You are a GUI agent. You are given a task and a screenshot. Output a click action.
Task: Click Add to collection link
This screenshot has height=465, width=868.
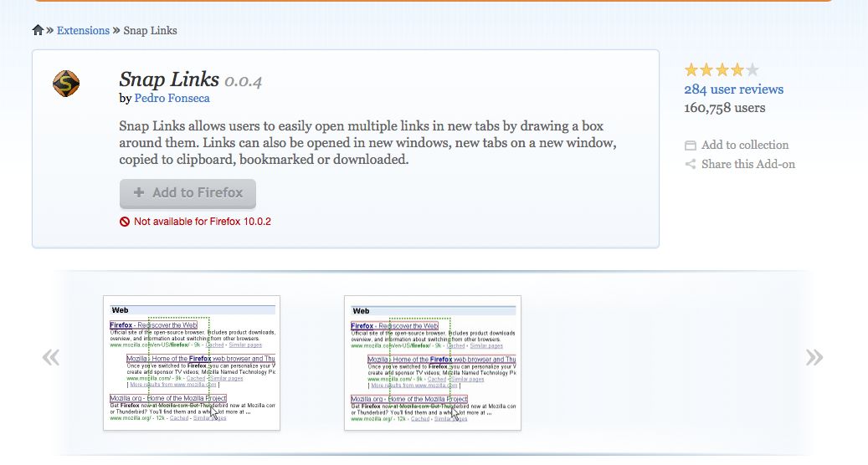tap(745, 145)
